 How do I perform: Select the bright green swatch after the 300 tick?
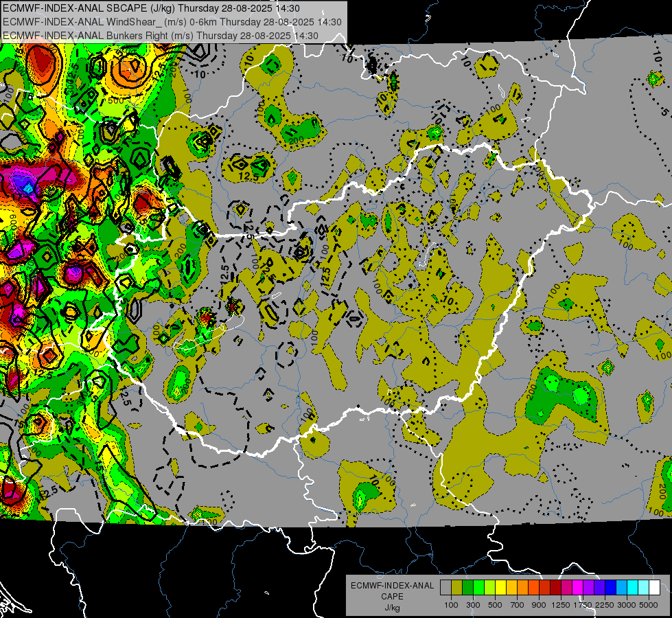[478, 587]
